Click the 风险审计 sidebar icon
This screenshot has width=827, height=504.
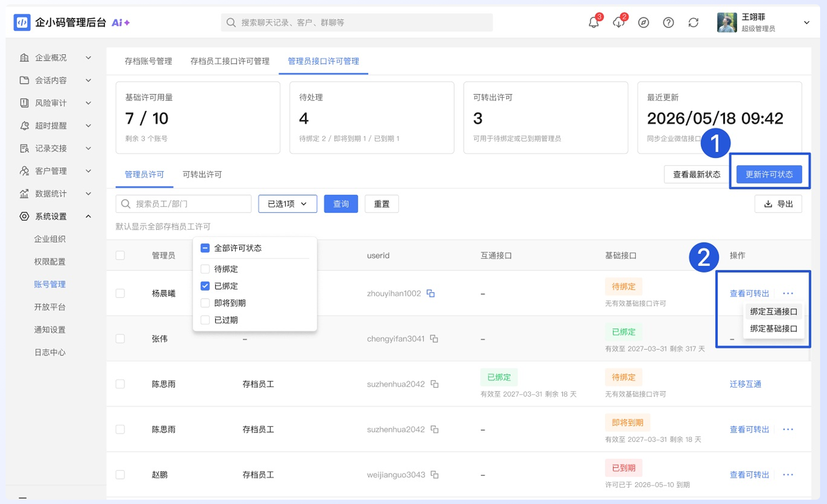[x=24, y=103]
